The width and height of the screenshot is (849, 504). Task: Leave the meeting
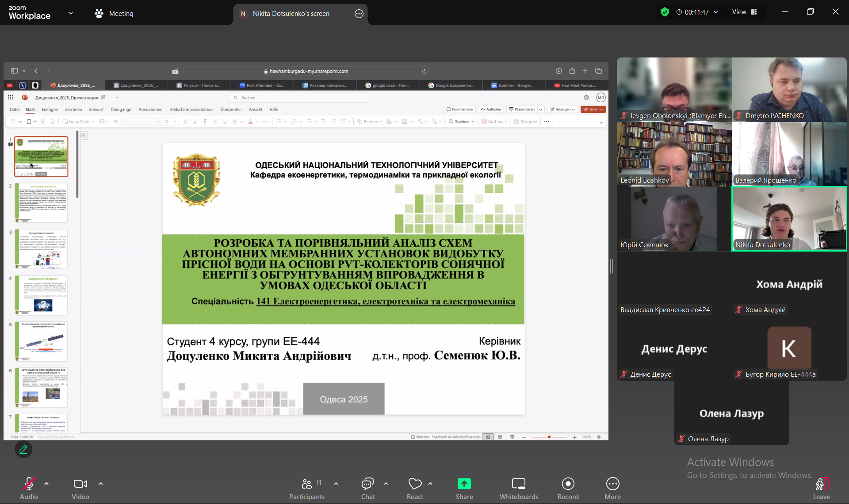point(822,488)
